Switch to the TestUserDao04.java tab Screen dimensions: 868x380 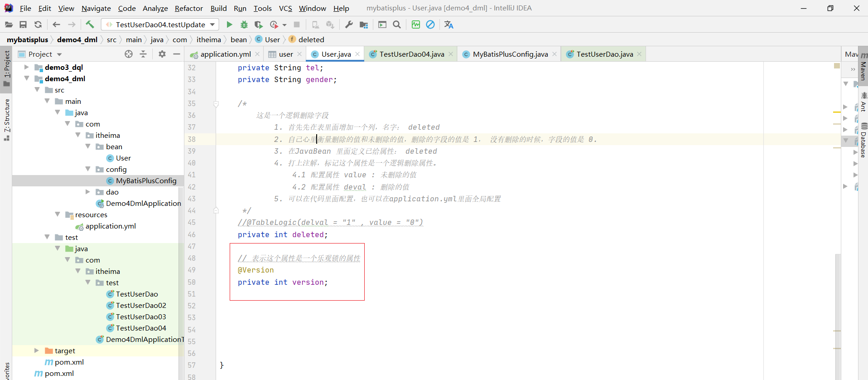coord(411,54)
